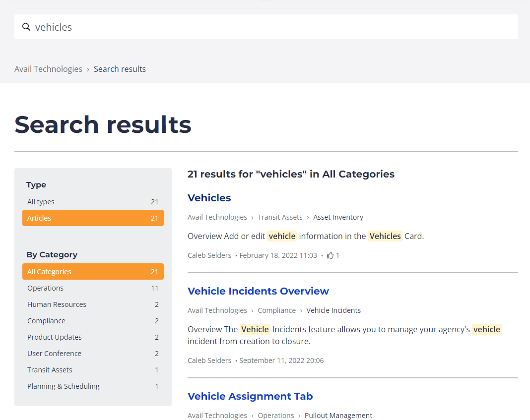The width and height of the screenshot is (530, 420).
Task: Click the search magnifier icon
Action: [26, 27]
